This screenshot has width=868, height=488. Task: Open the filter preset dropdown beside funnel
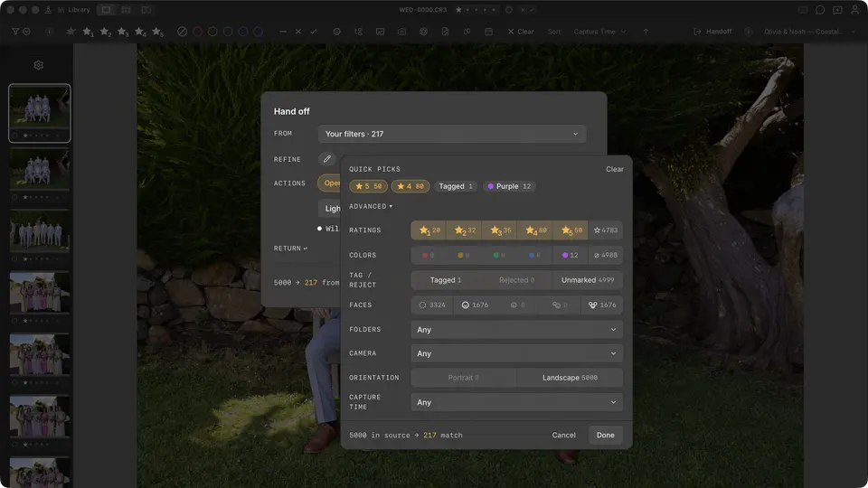pyautogui.click(x=26, y=32)
